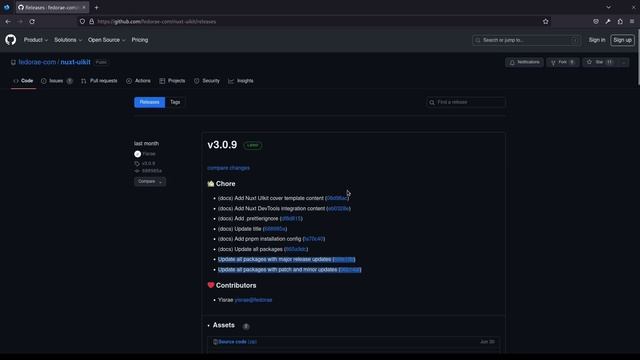Open the nuxt-uikit repository link
Screen dimensions: 640x360
(76, 62)
